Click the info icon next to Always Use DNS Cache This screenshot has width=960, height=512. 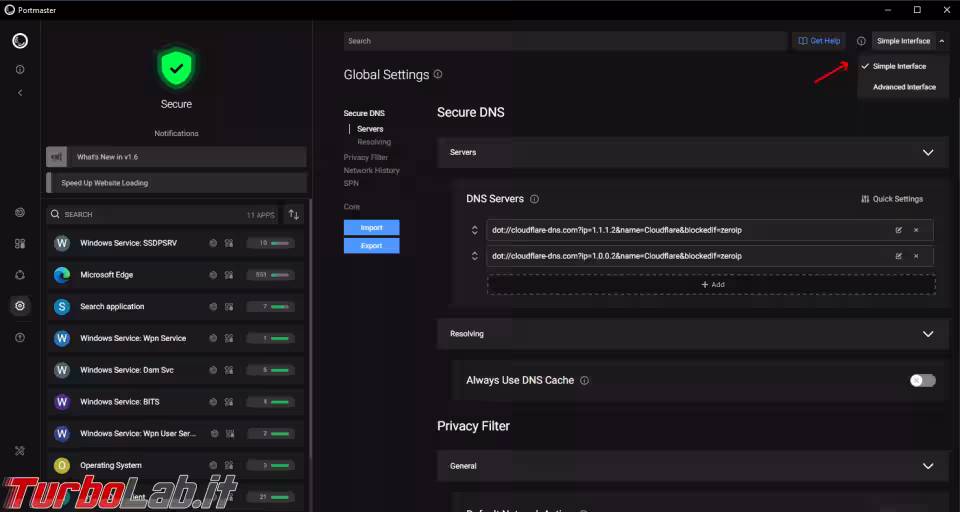pyautogui.click(x=585, y=380)
